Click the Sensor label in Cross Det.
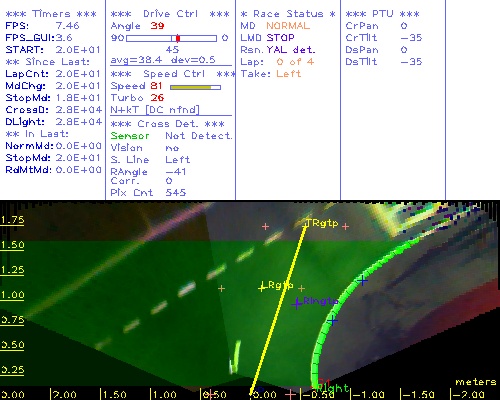Viewport: 500px width, 400px height. pos(130,136)
